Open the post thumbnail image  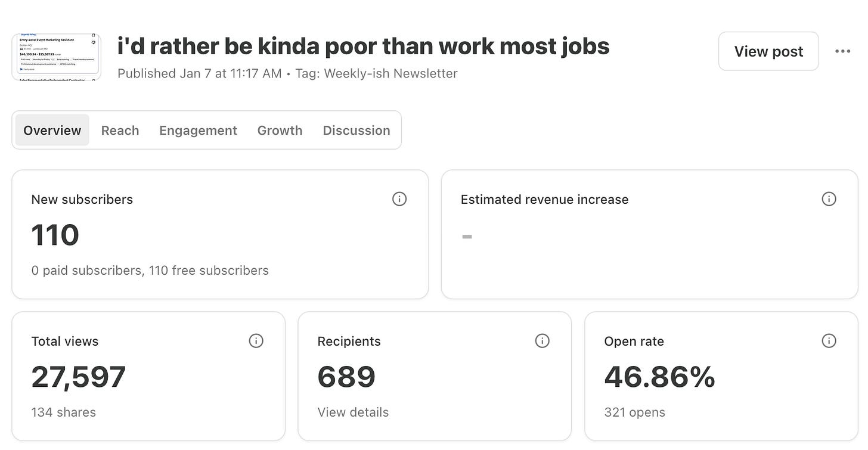57,57
